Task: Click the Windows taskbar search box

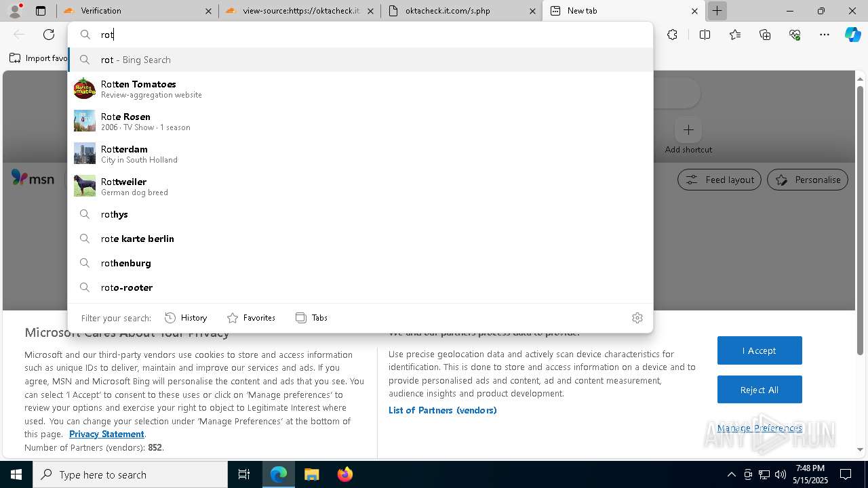Action: (130, 474)
